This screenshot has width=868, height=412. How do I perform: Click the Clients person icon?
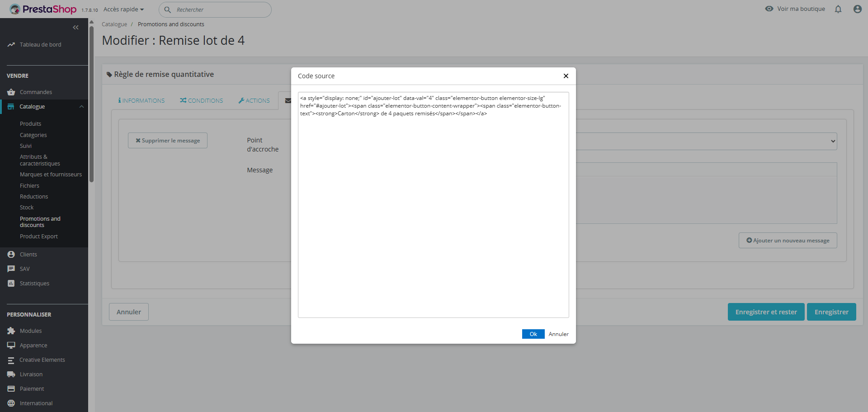[11, 255]
